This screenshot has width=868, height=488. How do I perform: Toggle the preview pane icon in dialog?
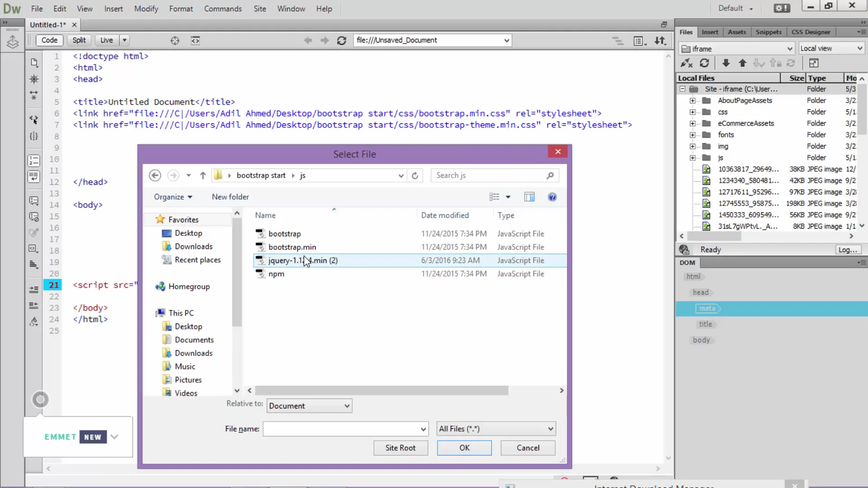tap(529, 197)
